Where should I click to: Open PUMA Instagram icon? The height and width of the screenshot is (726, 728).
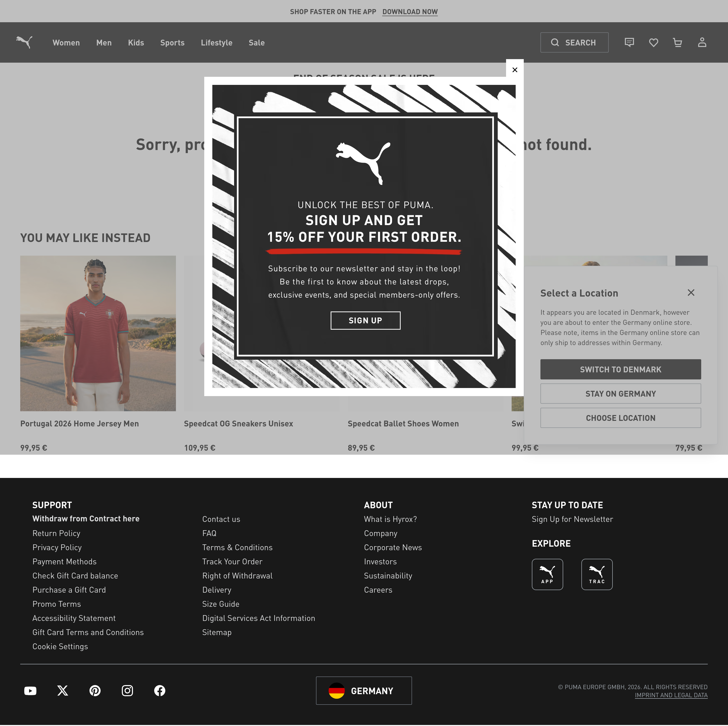click(127, 691)
